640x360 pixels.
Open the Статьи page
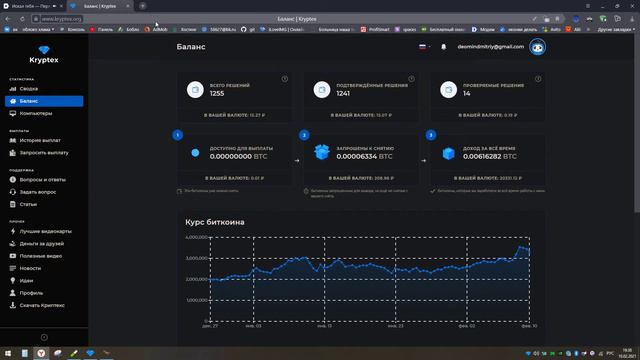pos(28,204)
